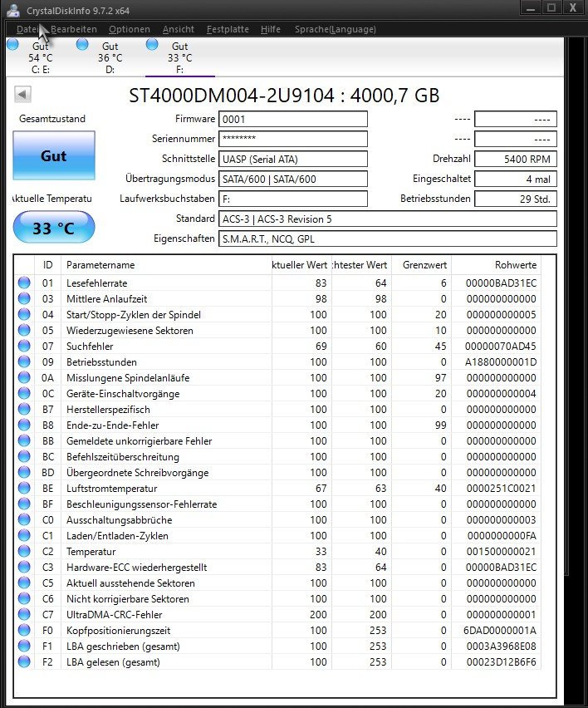The height and width of the screenshot is (708, 588).
Task: Click status icon for 01 Lesefehlerrate
Action: [x=24, y=283]
